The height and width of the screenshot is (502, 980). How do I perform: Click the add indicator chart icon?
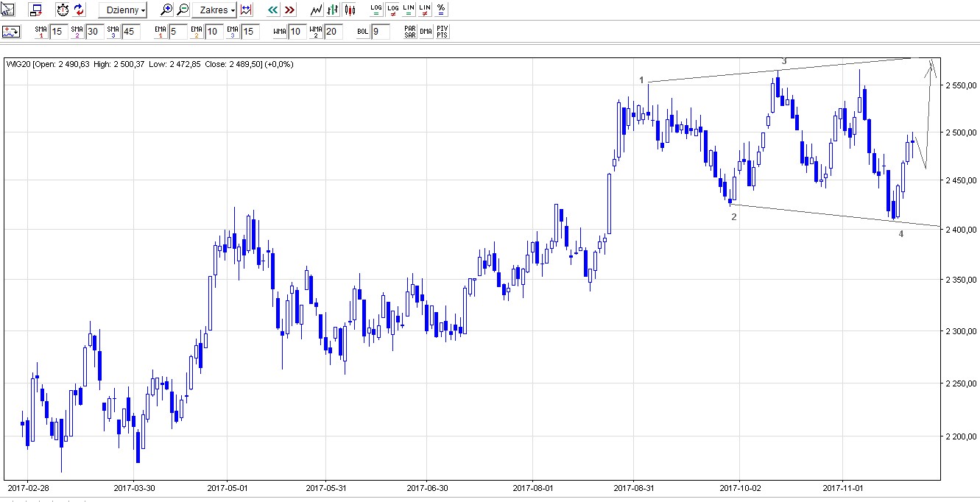[x=10, y=32]
